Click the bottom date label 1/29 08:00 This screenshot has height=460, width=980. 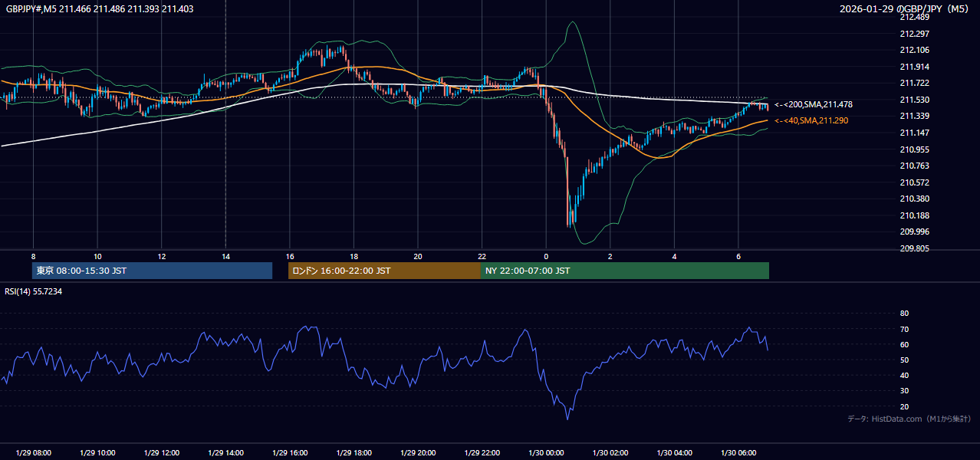point(34,452)
